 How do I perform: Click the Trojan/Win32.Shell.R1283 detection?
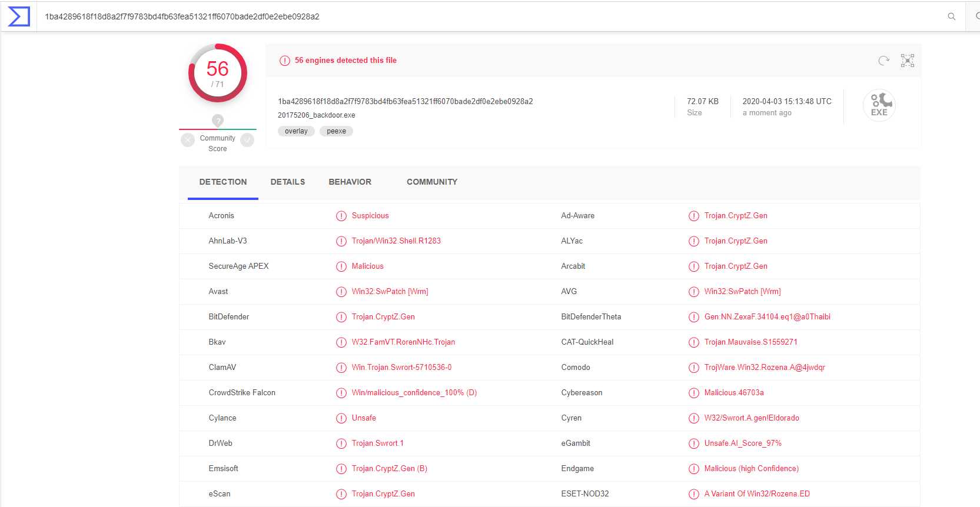point(396,241)
